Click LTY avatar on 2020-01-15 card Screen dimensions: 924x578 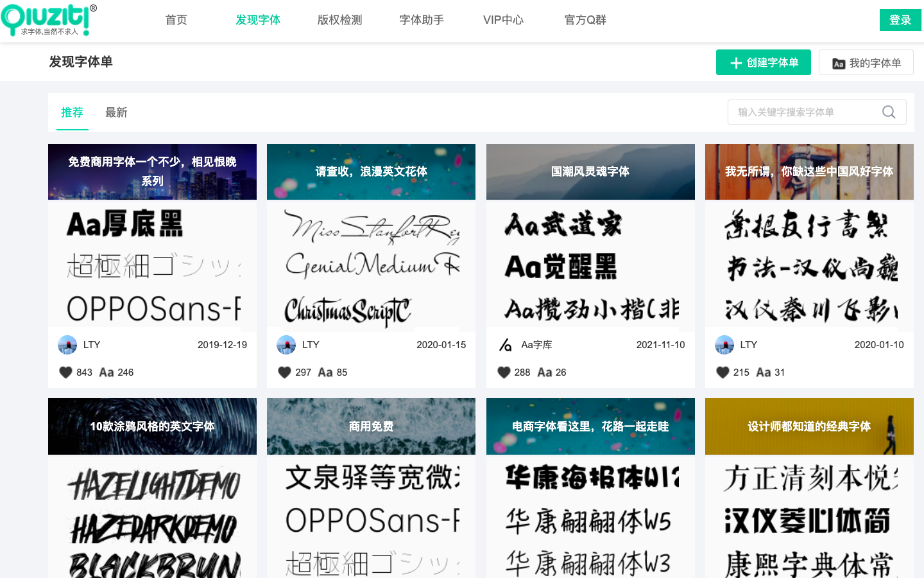point(286,345)
